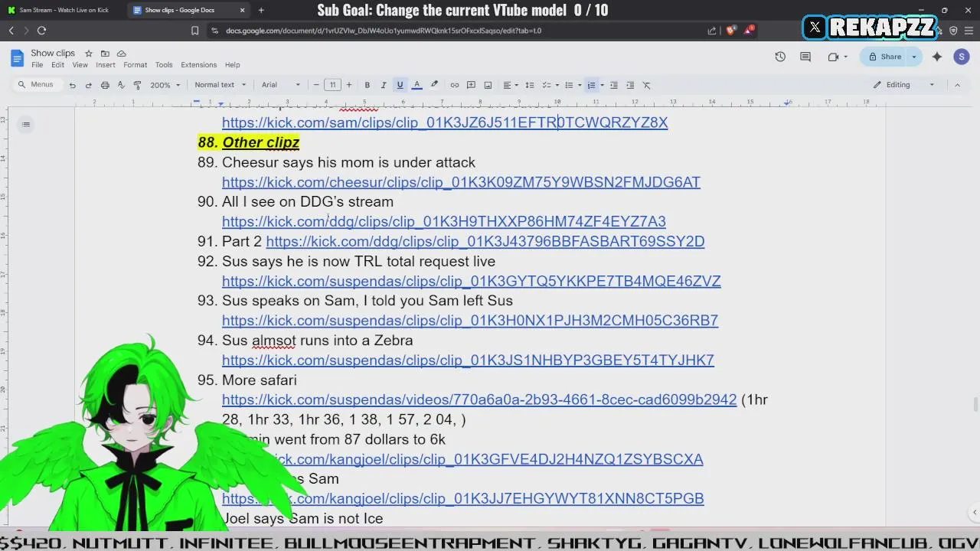Open line and paragraph spacing
The image size is (980, 551).
pos(530,85)
